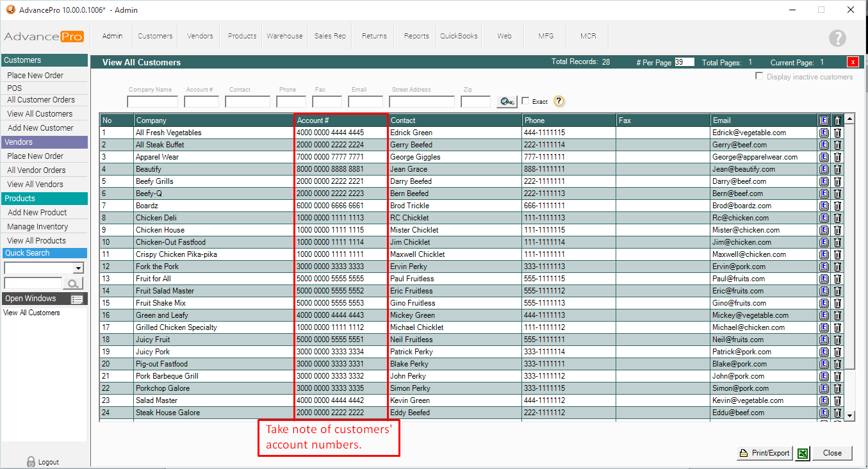868x469 pixels.
Task: Edit the All Fresh Vegetables customer record
Action: (x=824, y=133)
